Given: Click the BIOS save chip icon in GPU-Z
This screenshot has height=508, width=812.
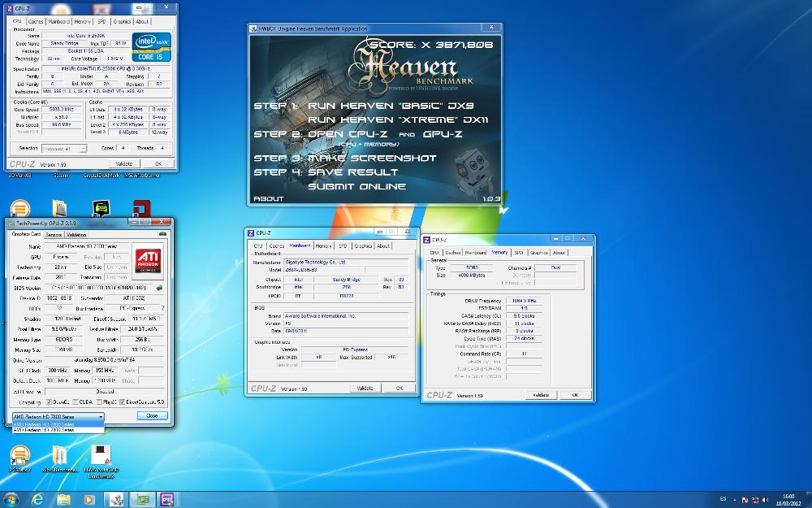Looking at the screenshot, I should click(160, 288).
